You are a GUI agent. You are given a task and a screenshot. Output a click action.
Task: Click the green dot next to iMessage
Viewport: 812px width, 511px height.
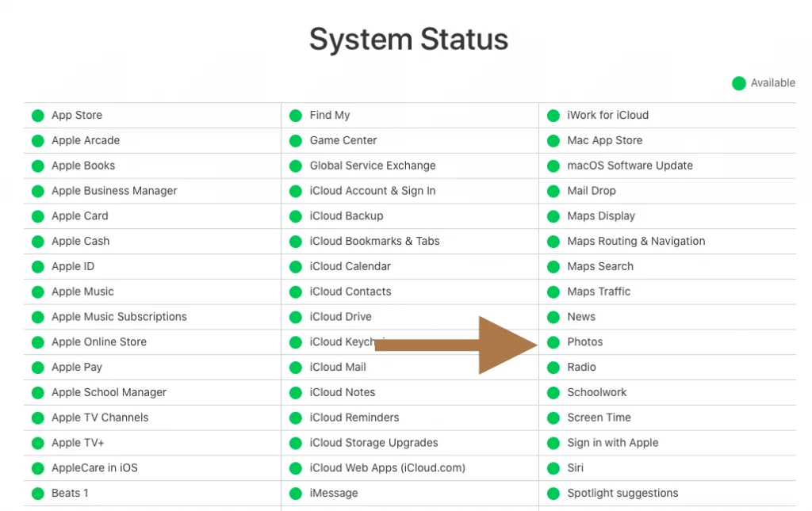296,494
